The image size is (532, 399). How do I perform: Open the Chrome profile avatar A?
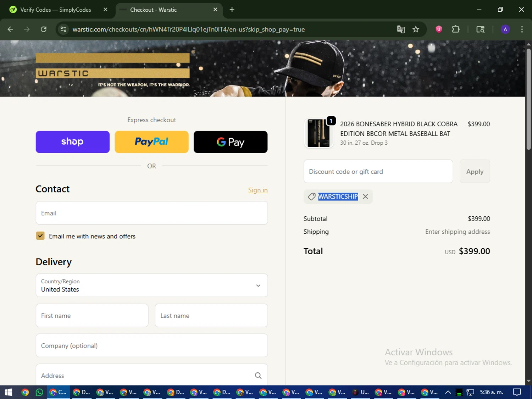[505, 29]
